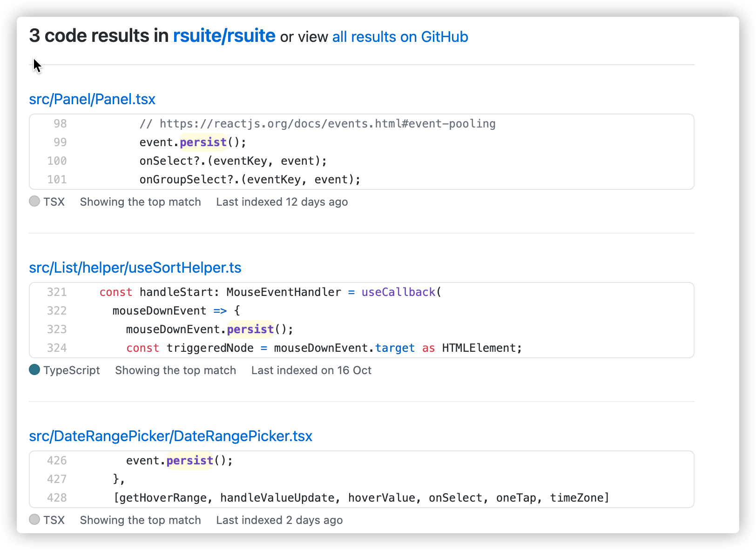Click the onSelect code line in Panel.tsx snippet
This screenshot has width=756, height=550.
tap(233, 161)
